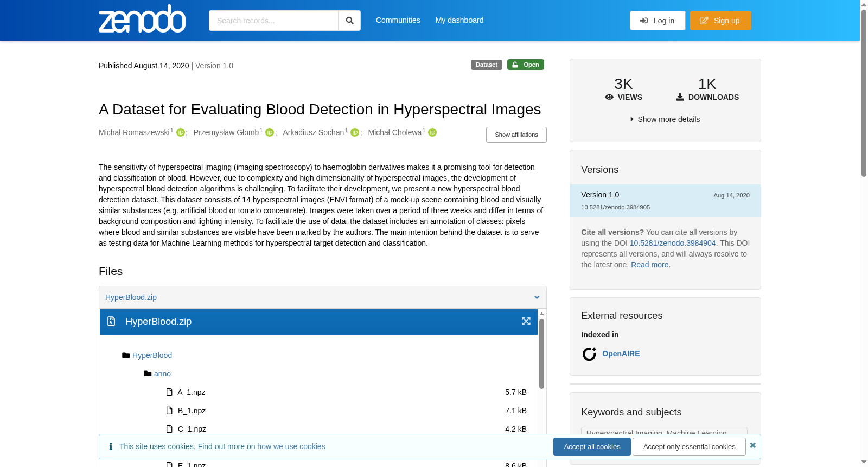The width and height of the screenshot is (868, 467).
Task: Open the how we use cookies link
Action: 291,446
